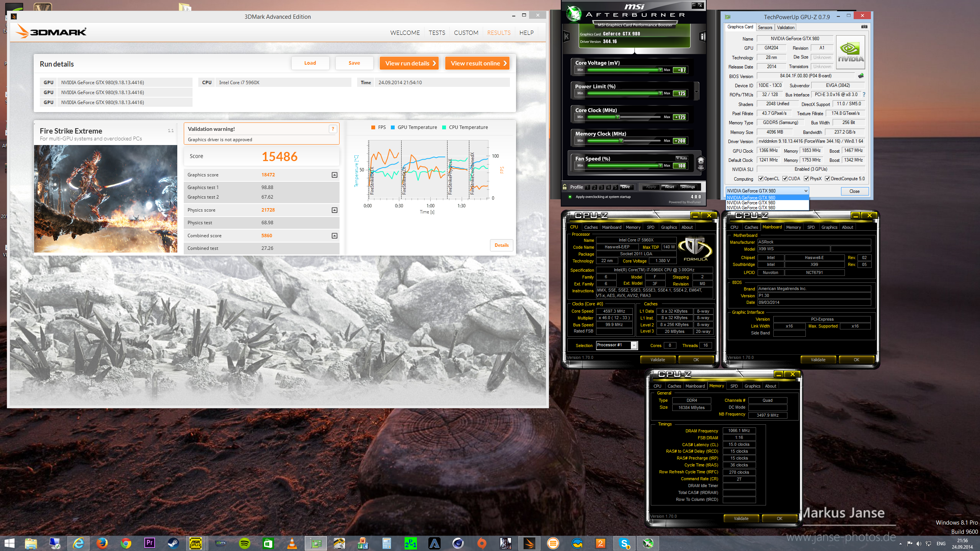Click View result online button
The image size is (980, 551).
477,64
